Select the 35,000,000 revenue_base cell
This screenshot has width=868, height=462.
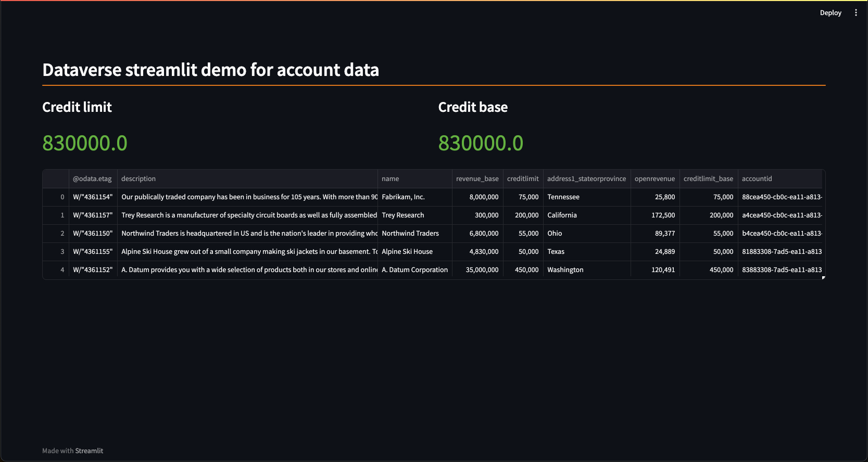click(x=477, y=270)
